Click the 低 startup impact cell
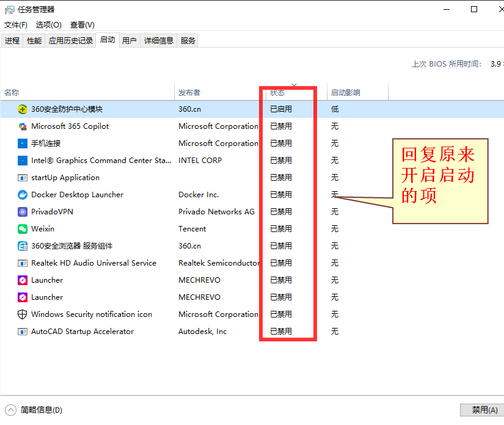The height and width of the screenshot is (425, 504). 335,109
